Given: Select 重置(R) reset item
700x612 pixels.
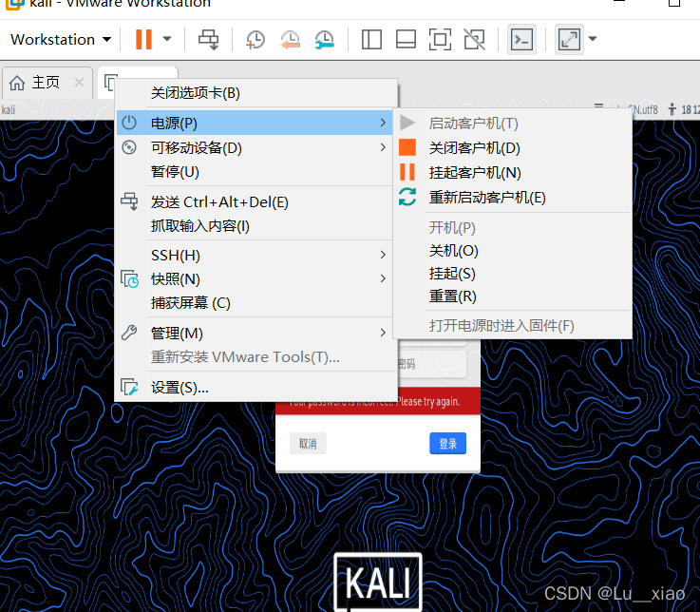Looking at the screenshot, I should point(513,296).
